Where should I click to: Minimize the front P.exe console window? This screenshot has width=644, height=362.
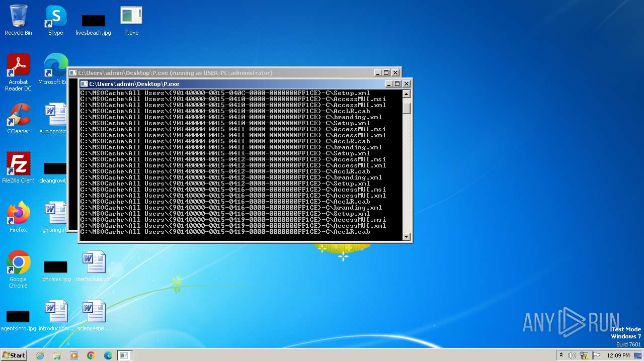(x=389, y=84)
